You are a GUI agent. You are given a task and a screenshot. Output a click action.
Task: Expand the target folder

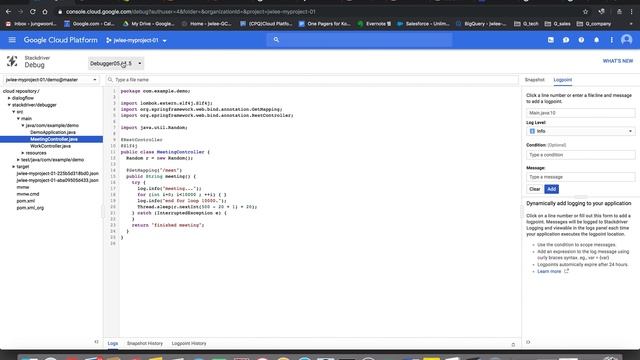(13, 167)
